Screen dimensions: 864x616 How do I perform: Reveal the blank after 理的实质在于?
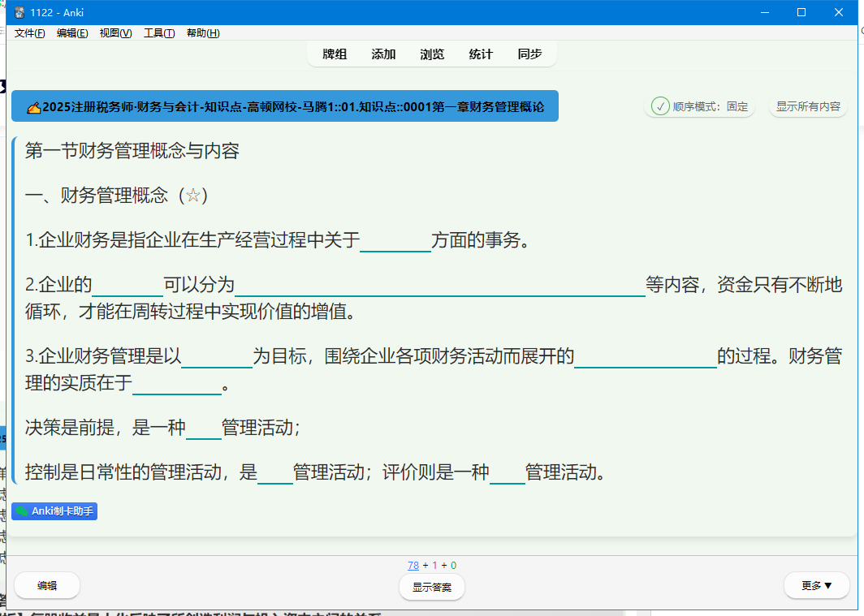[177, 384]
